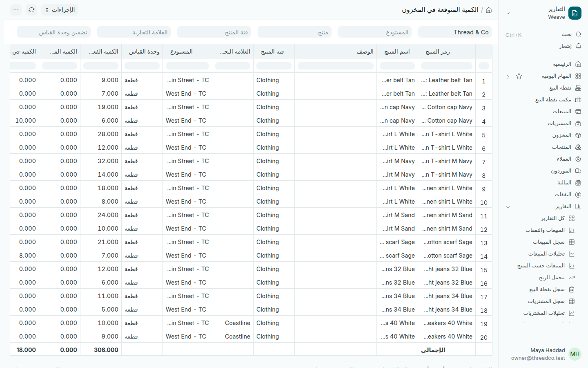Click the Weave reports app logo
Screen dimensions: 588x368
tap(575, 13)
